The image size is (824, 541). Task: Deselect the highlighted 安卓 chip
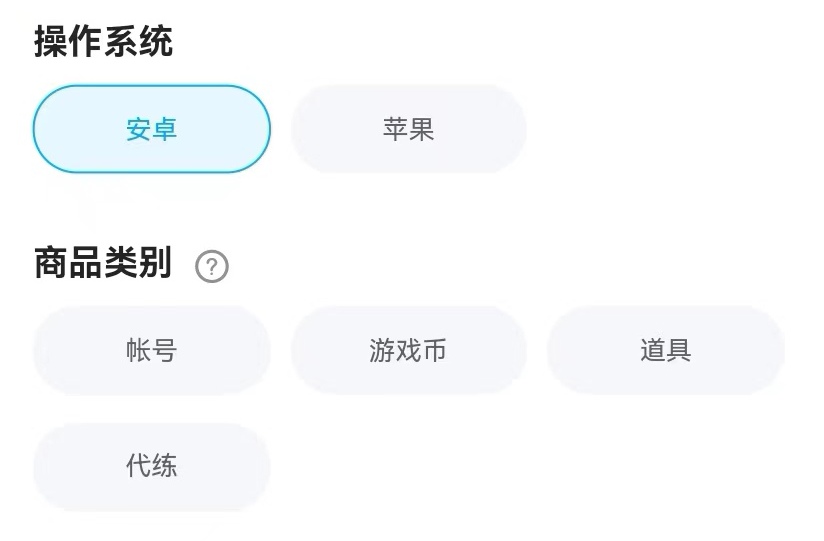pos(152,129)
